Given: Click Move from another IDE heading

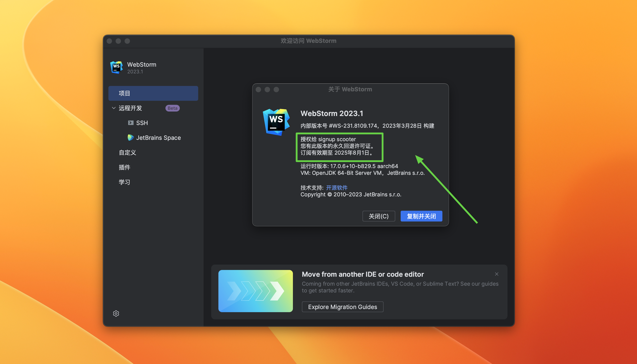Looking at the screenshot, I should click(x=363, y=274).
